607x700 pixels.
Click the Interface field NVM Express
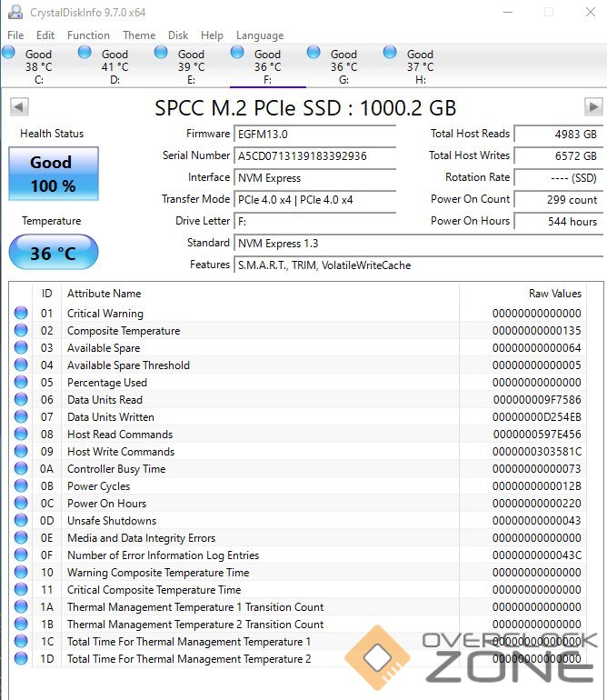[315, 177]
